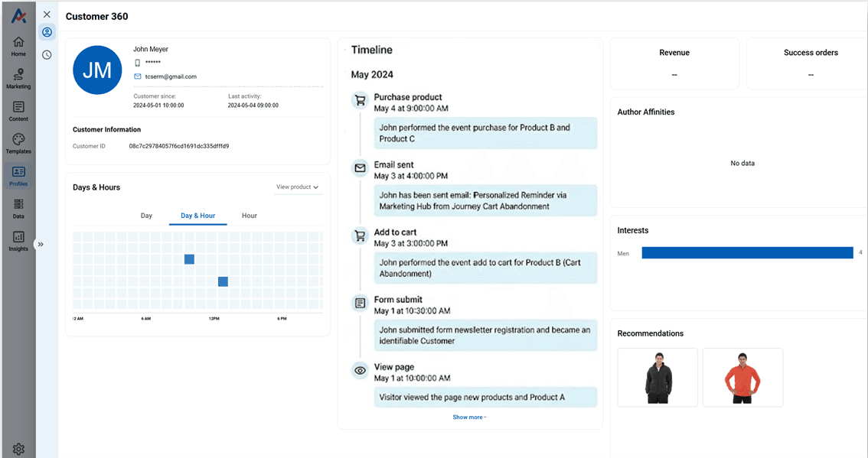Expand the sidebar with double chevron

tap(41, 245)
